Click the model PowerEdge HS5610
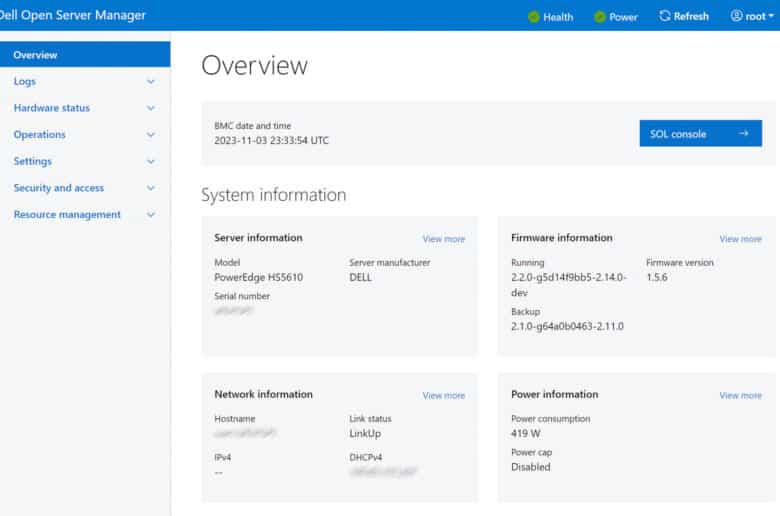780x516 pixels. 259,278
